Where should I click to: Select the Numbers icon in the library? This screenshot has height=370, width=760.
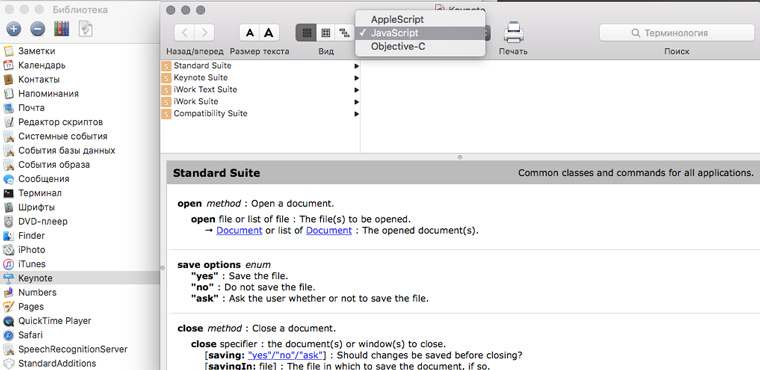[8, 292]
